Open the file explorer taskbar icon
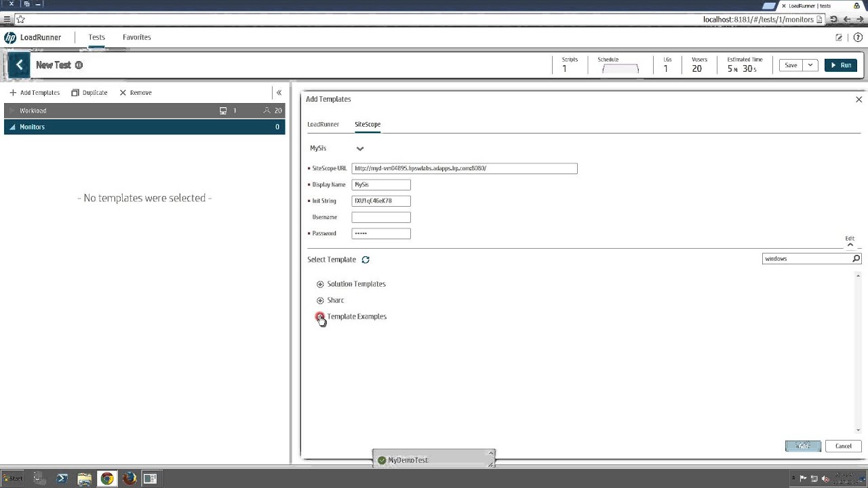 coord(85,479)
